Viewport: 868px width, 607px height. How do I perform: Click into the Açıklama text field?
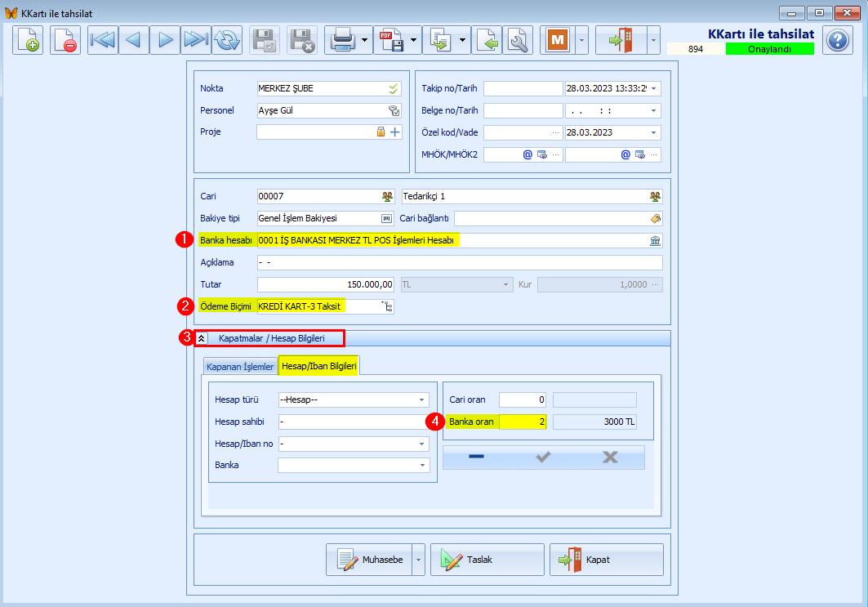[x=459, y=263]
